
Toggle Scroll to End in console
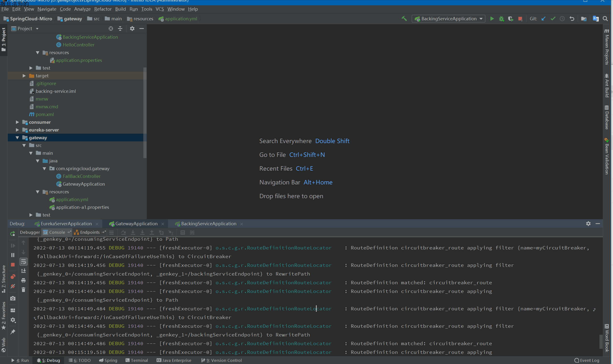23,271
